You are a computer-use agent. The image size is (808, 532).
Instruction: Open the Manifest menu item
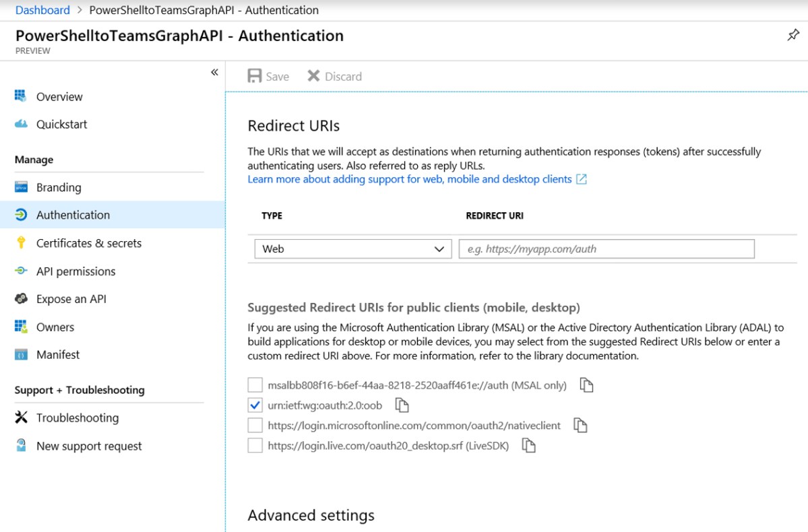click(58, 355)
